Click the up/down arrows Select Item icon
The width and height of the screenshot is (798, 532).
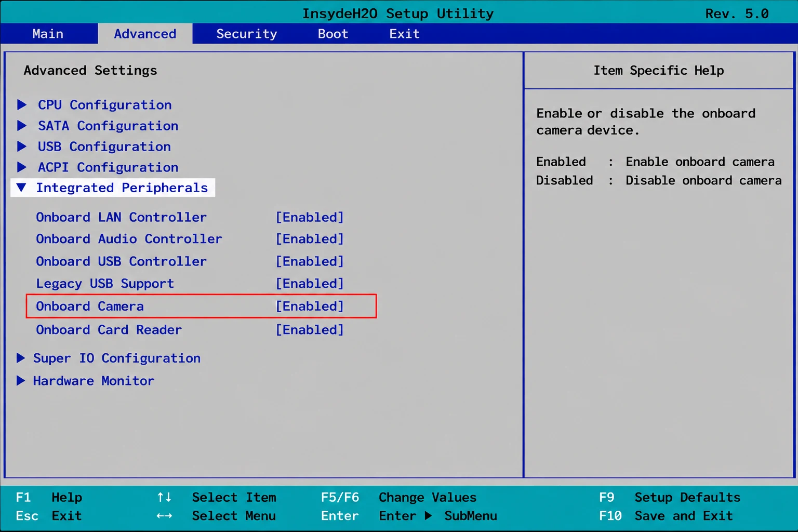click(x=164, y=497)
